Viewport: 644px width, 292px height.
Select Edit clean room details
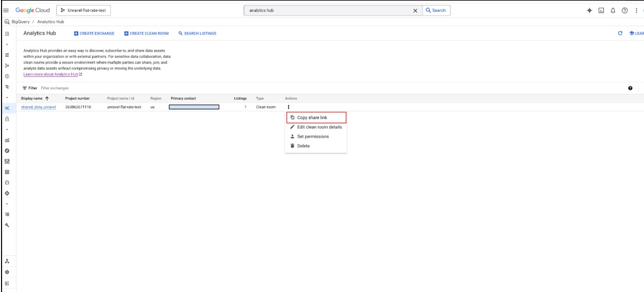[x=319, y=127]
